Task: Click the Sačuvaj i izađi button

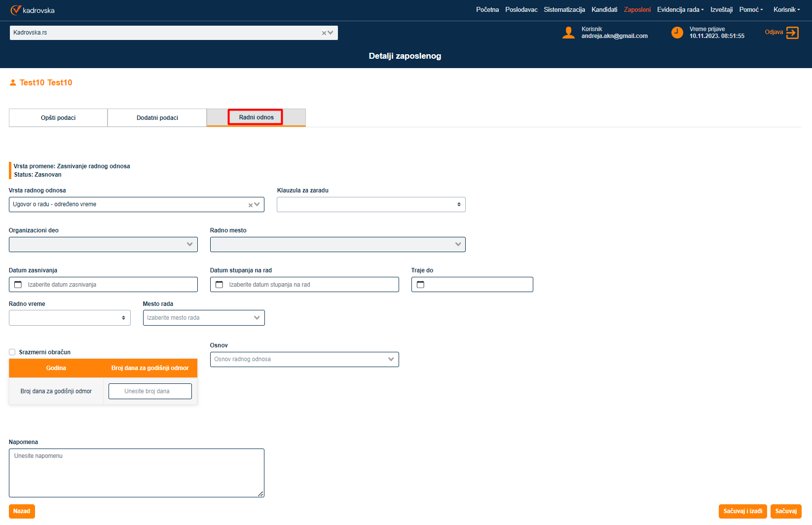Action: tap(742, 511)
